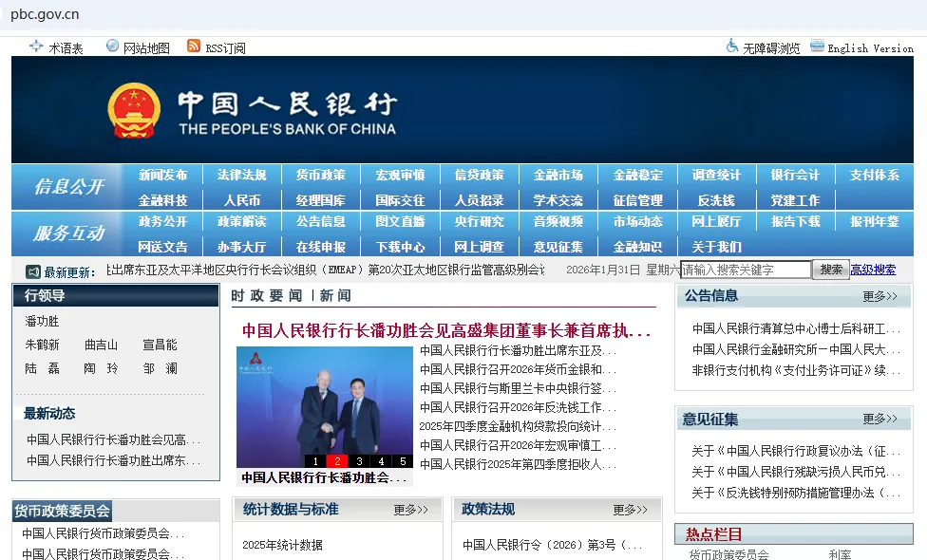
Task: Open the 网站地图 site map globe icon
Action: tap(112, 46)
